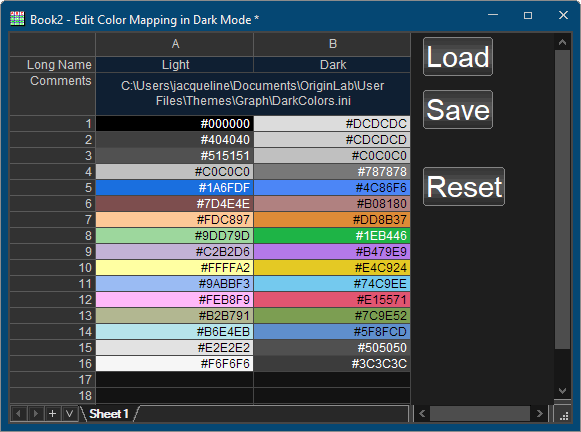Click the Comments row label
The image size is (581, 432).
[x=52, y=94]
